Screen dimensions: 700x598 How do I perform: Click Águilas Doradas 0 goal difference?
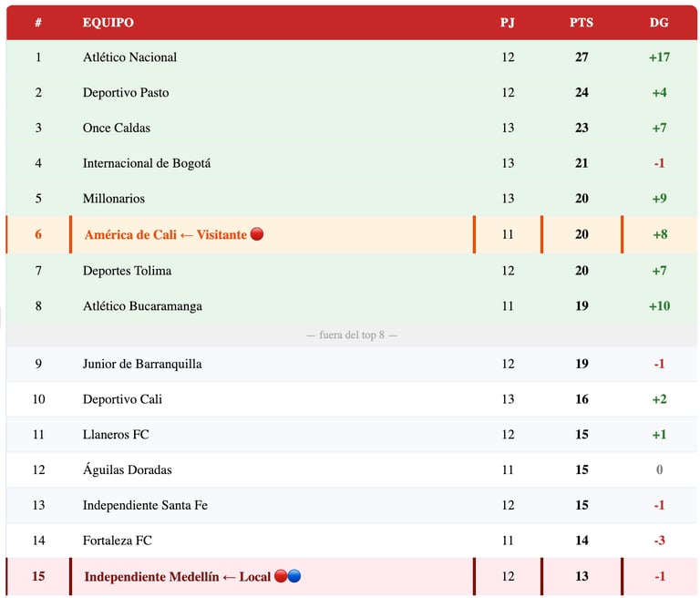tap(659, 469)
